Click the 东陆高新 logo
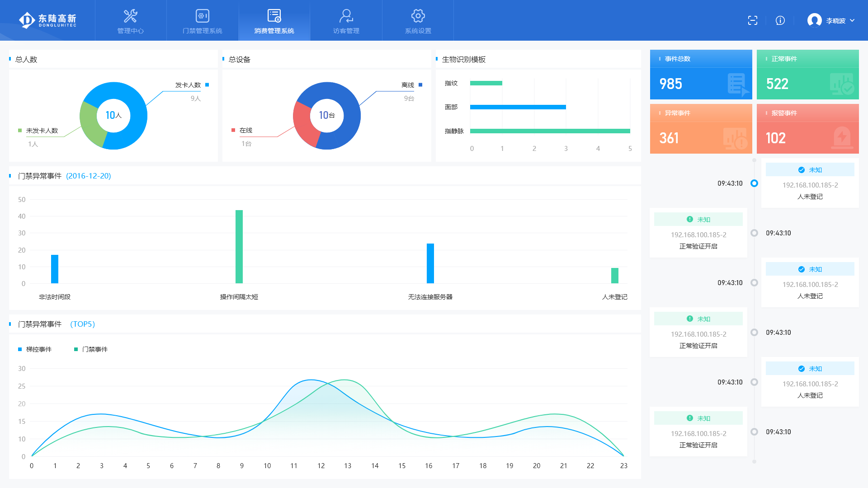Image resolution: width=868 pixels, height=488 pixels. [x=47, y=20]
